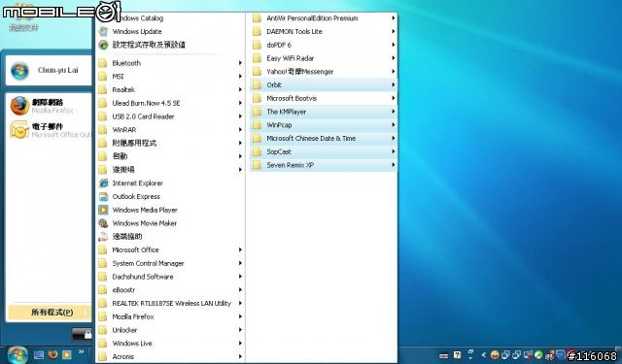Open the Unlocker menu entry
The width and height of the screenshot is (622, 364).
pos(170,330)
